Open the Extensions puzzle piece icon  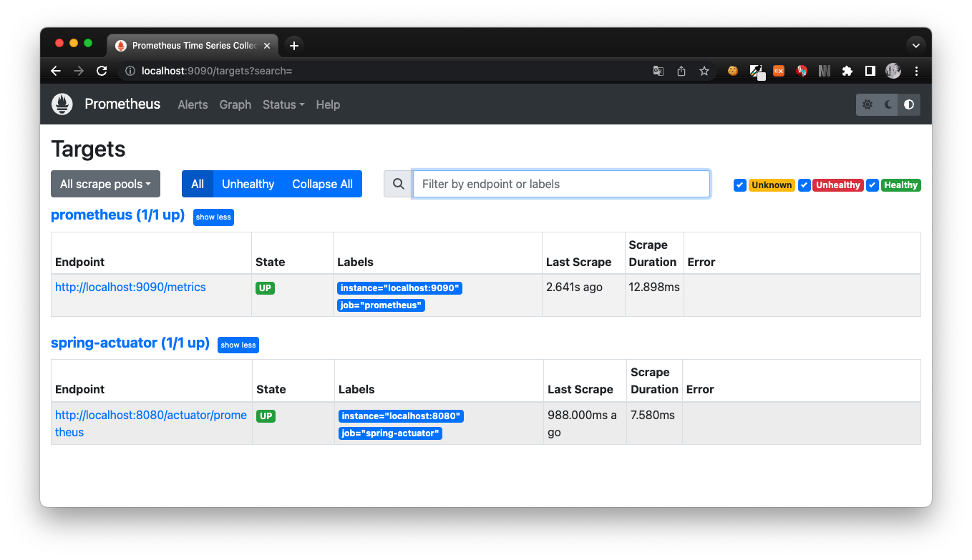pos(847,71)
